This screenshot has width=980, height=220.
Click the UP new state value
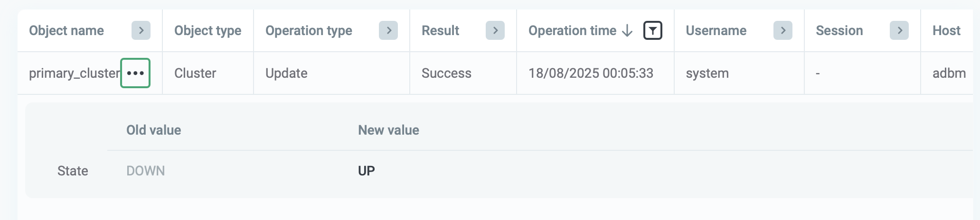(367, 171)
